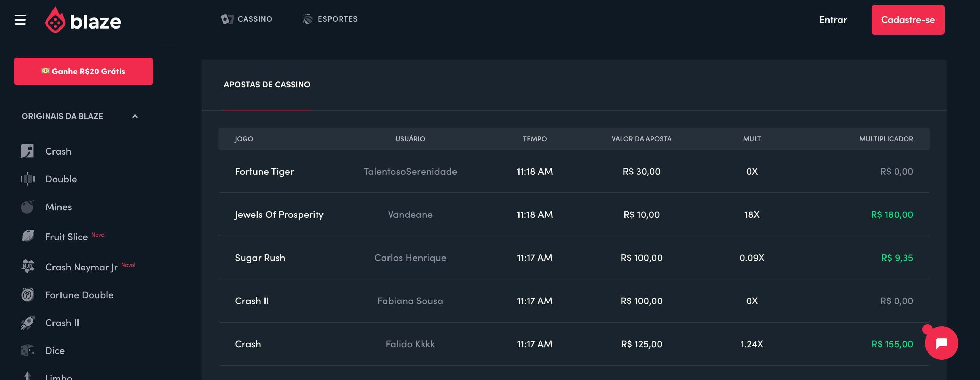This screenshot has height=380, width=980.
Task: Open the Mines bomb icon
Action: pyautogui.click(x=27, y=207)
